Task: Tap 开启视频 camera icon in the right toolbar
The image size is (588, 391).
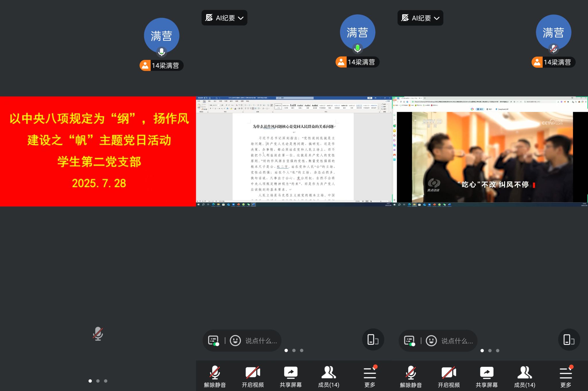Action: tap(449, 373)
